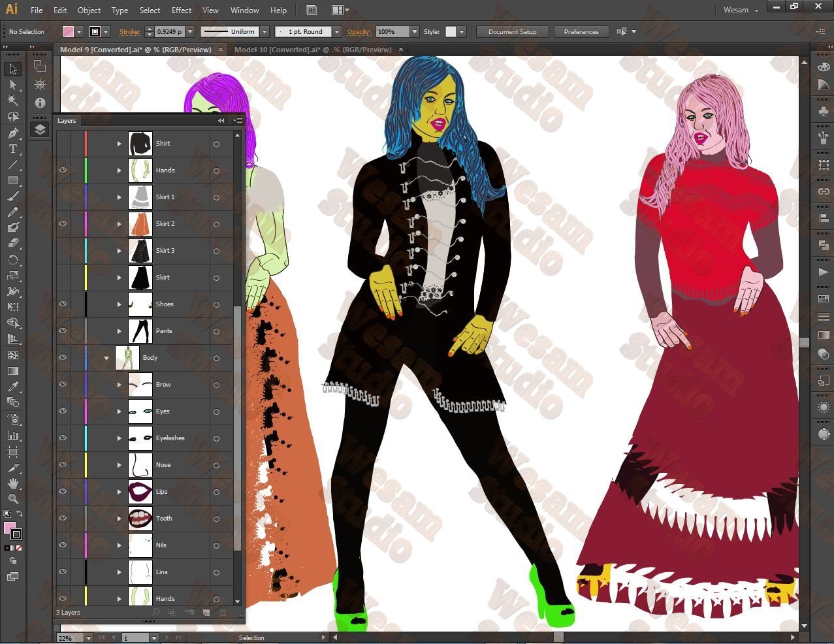Open the Pathfinder panel icon
The height and width of the screenshot is (644, 834).
(x=824, y=245)
